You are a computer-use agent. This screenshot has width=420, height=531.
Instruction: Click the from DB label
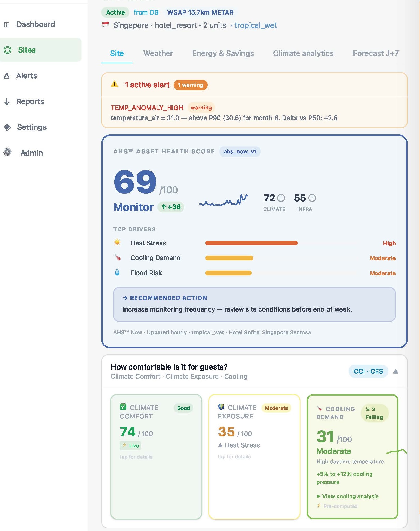[146, 12]
